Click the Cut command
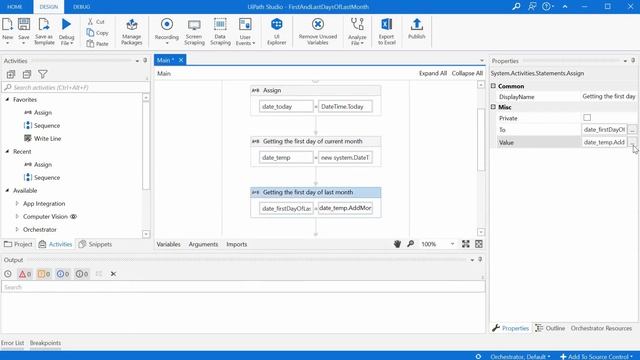 coord(96,22)
